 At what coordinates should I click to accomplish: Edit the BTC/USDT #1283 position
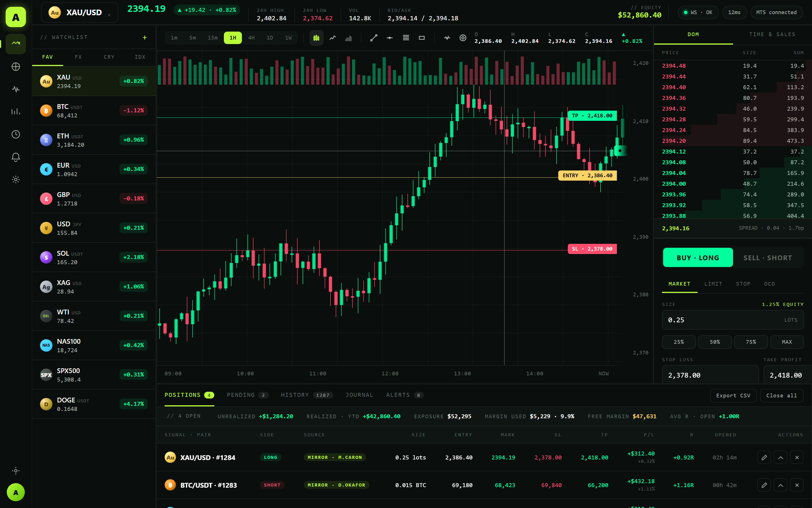click(x=764, y=485)
